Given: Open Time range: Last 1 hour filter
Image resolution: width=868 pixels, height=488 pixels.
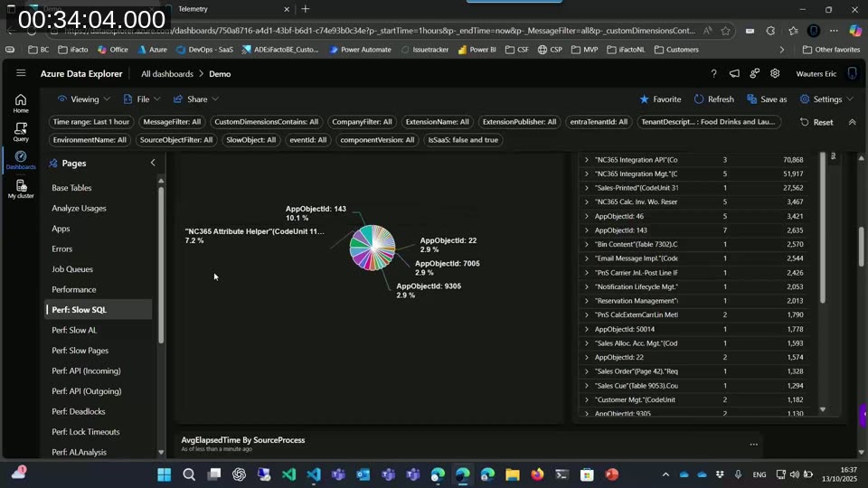Looking at the screenshot, I should [x=90, y=122].
